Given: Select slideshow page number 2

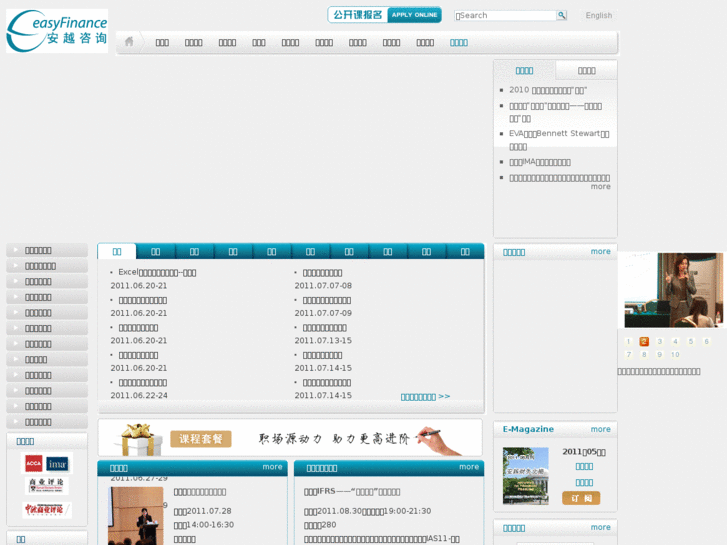Looking at the screenshot, I should pos(644,342).
